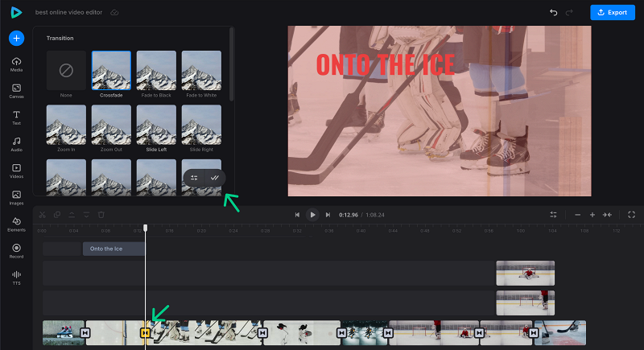Viewport: 644px width, 350px height.
Task: Zoom out the timeline with minus
Action: tap(577, 215)
